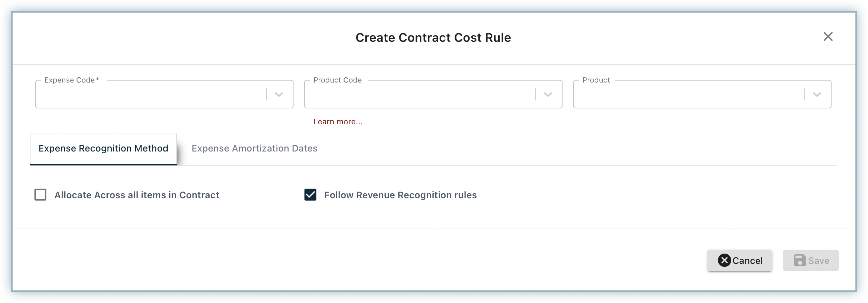Open the Product Code dropdown chevron
Viewport: 868px width, 303px height.
[548, 94]
